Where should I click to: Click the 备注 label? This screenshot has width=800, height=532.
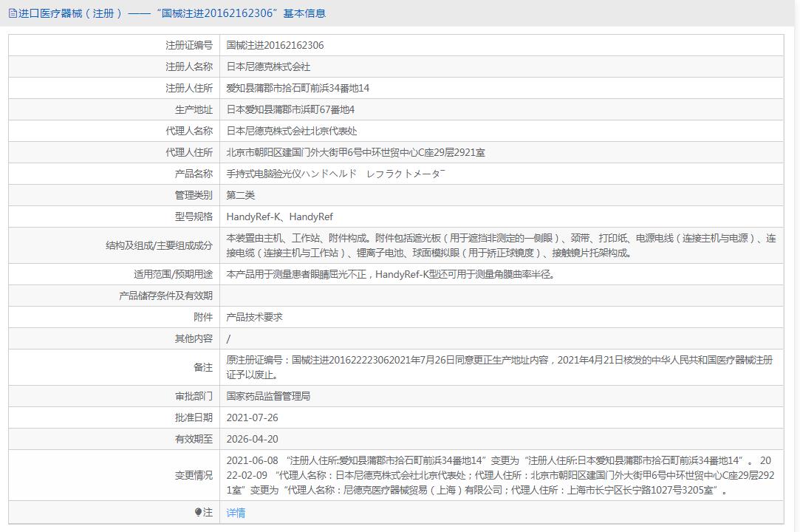pyautogui.click(x=203, y=368)
